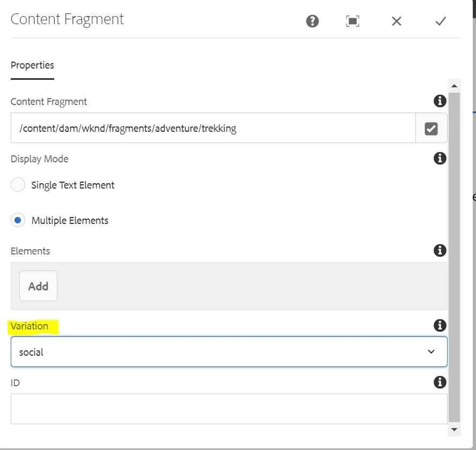476x450 pixels.
Task: Cancel the Content Fragment dialog
Action: (397, 21)
